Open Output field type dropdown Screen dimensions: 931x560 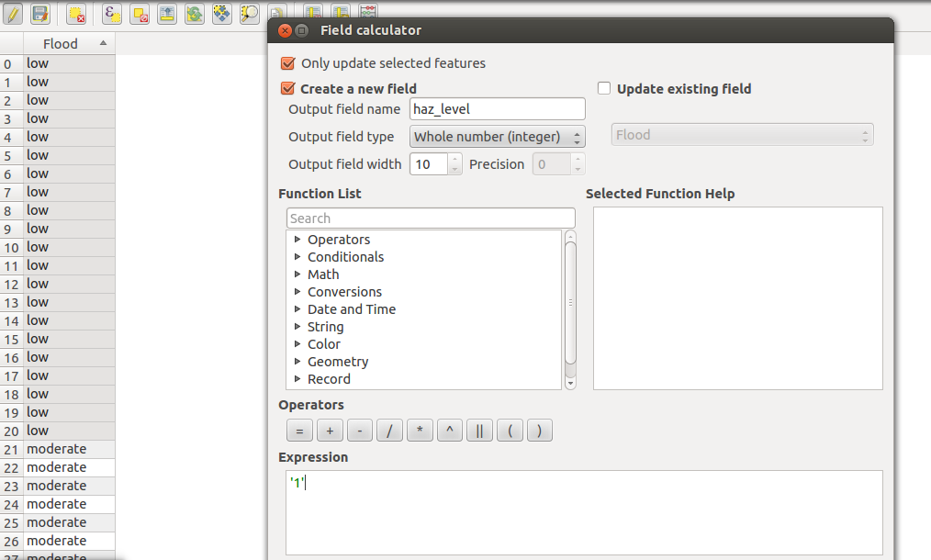tap(497, 137)
